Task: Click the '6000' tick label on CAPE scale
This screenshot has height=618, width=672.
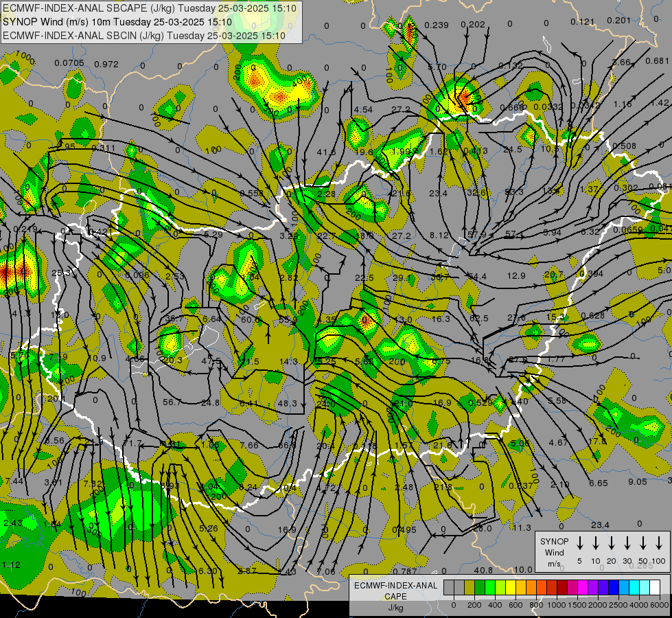Action: click(659, 605)
